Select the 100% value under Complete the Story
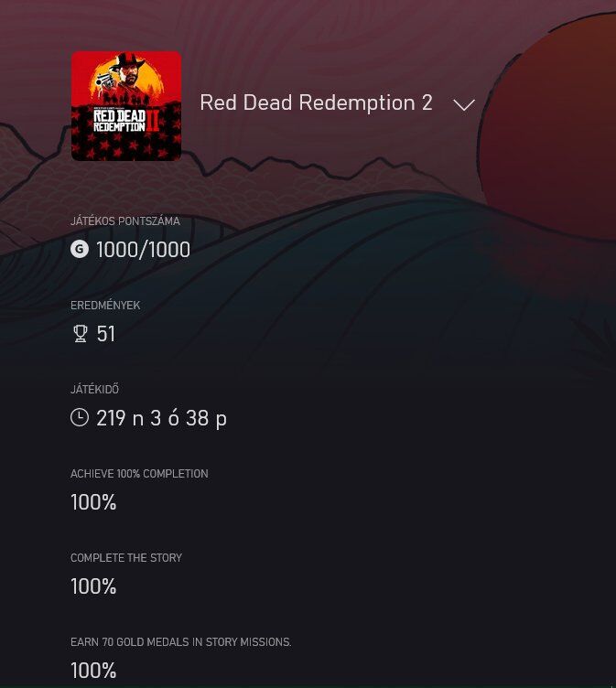616x688 pixels. tap(93, 586)
